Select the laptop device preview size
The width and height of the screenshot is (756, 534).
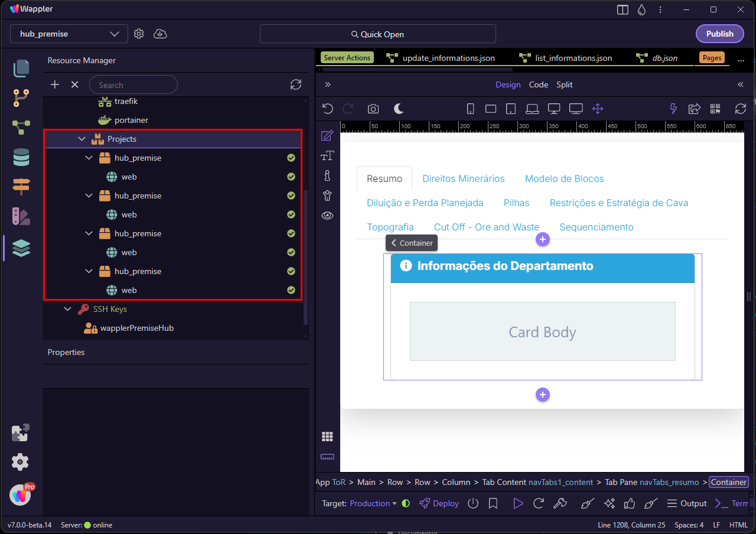[x=532, y=109]
